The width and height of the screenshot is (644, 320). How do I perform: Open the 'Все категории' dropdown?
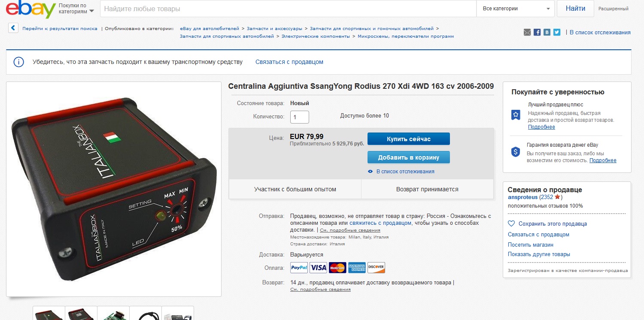[515, 9]
